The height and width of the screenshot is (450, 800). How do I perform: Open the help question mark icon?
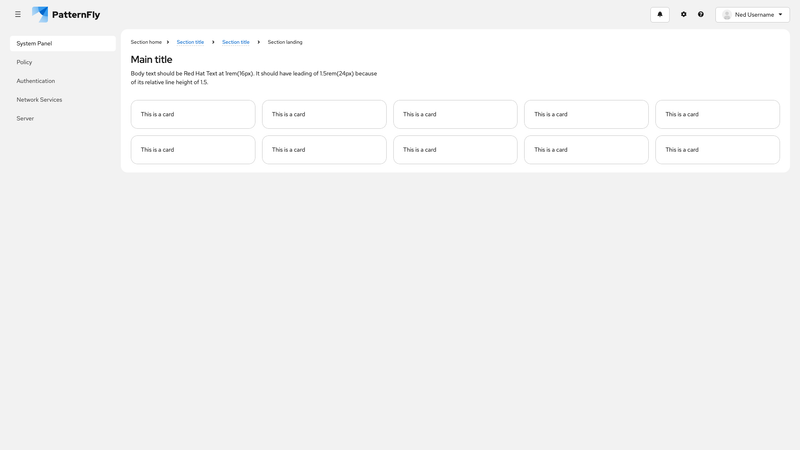tap(701, 14)
